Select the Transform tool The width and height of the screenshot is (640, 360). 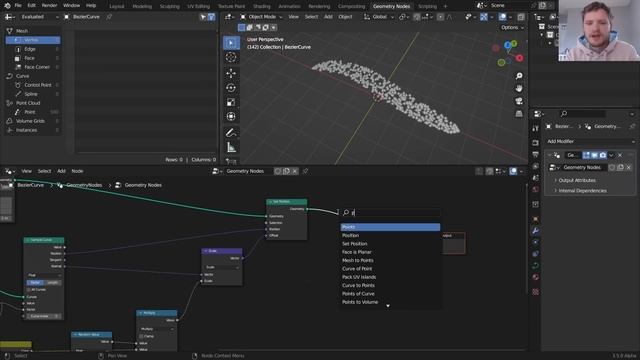[231, 117]
